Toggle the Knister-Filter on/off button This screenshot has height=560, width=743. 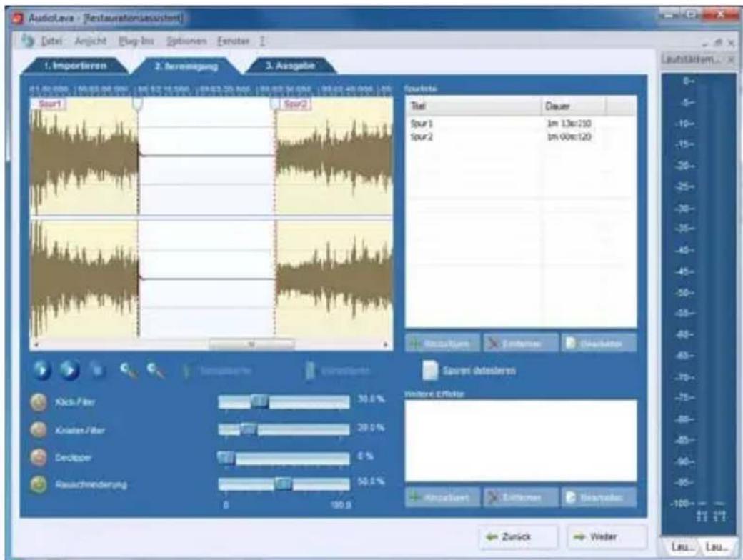[39, 430]
